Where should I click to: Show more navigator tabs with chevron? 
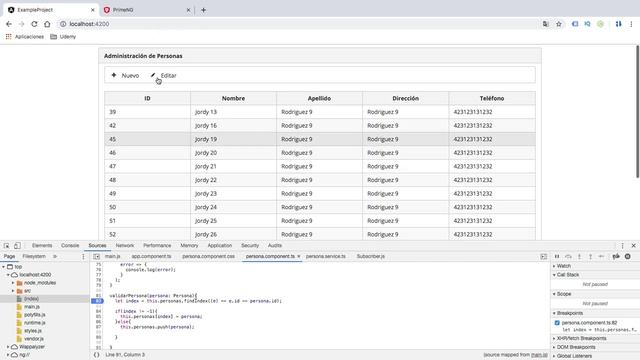55,256
